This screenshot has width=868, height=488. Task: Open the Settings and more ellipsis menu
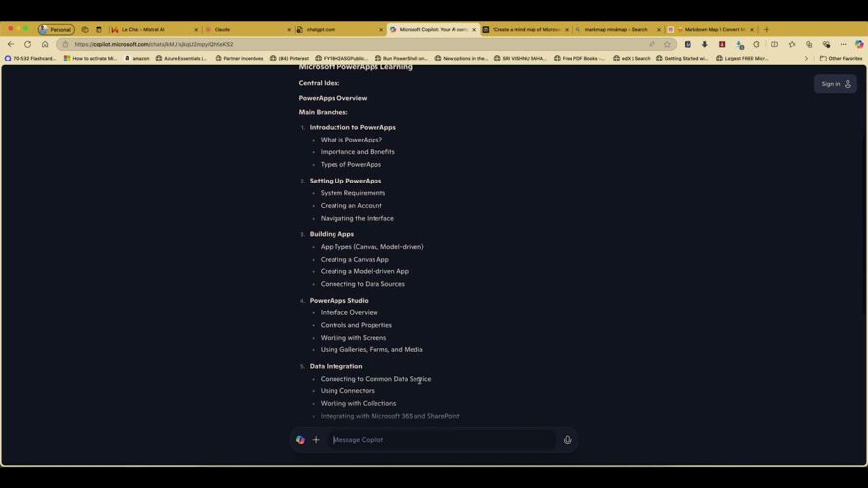point(843,44)
